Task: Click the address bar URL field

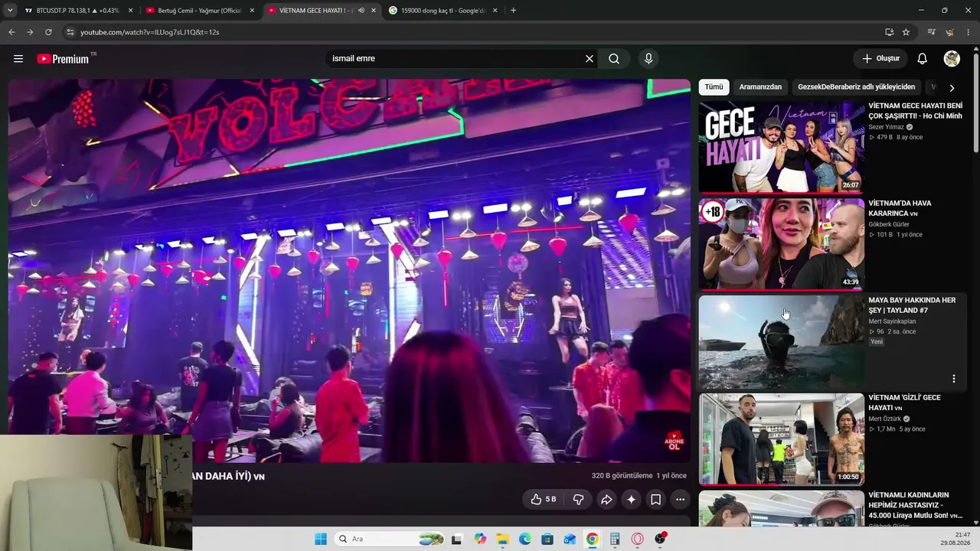Action: tap(475, 32)
